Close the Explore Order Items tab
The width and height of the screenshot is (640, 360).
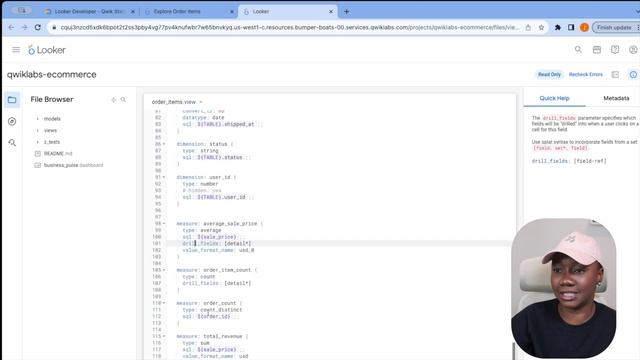tap(232, 11)
